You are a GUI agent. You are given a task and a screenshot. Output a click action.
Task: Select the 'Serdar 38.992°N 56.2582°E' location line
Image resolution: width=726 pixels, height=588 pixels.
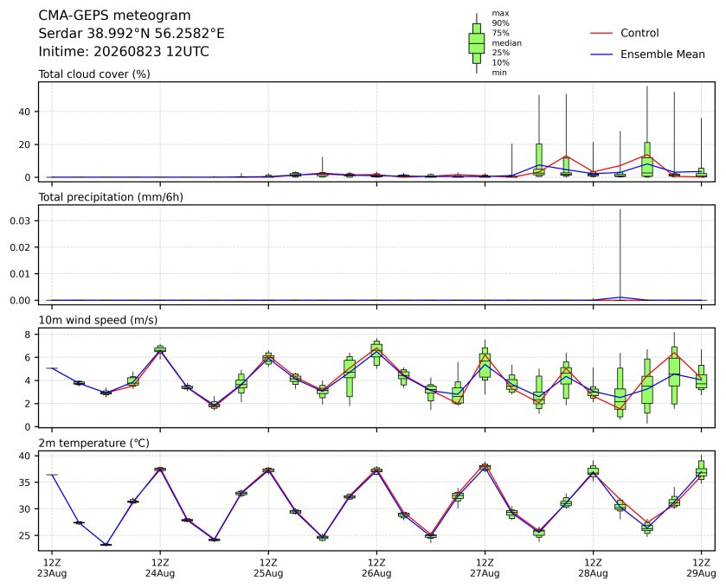coord(132,34)
